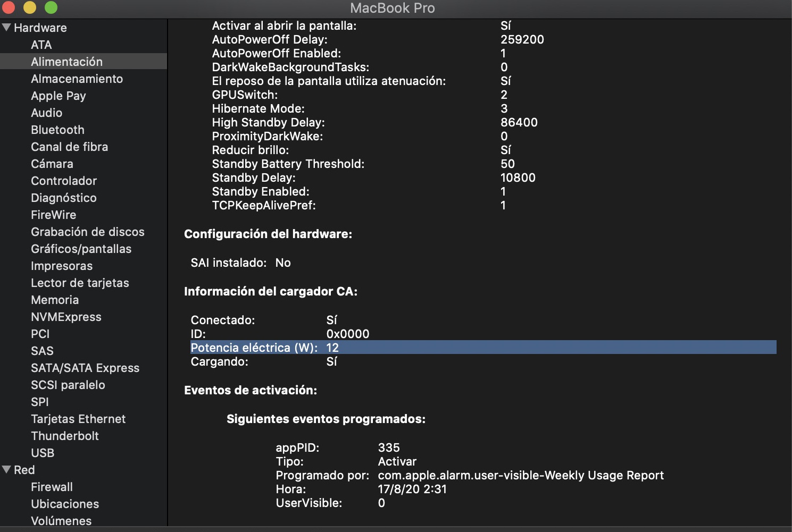
Task: Open Almacenamiento in the sidebar
Action: click(77, 79)
